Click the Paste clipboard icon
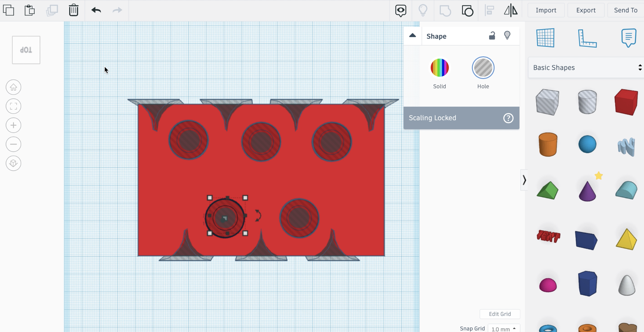This screenshot has width=644, height=332. tap(29, 10)
